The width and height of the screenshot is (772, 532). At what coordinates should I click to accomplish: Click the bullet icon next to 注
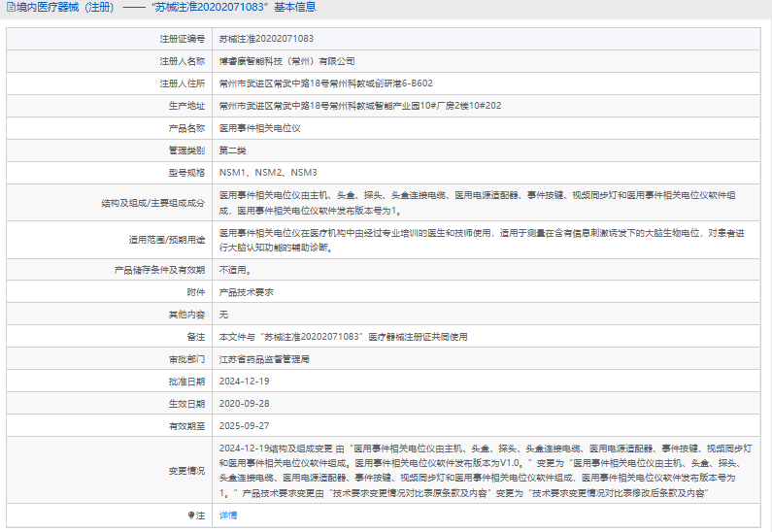(x=191, y=515)
